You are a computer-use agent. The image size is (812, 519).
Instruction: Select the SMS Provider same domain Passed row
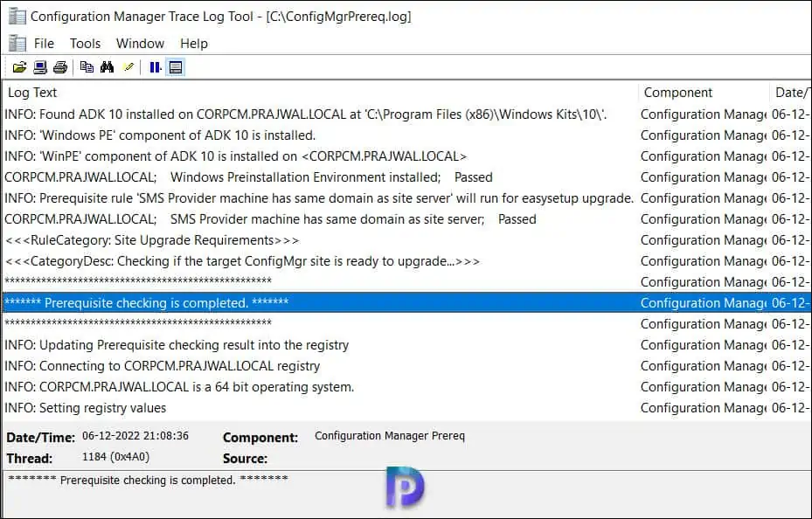[x=406, y=219]
